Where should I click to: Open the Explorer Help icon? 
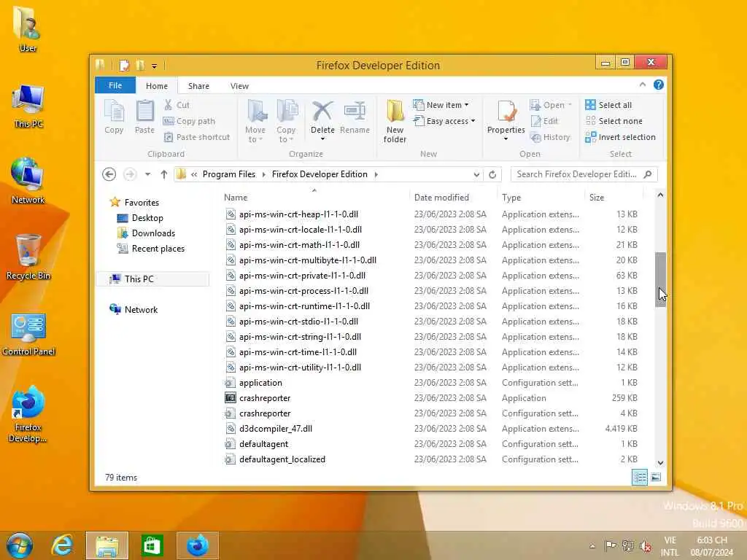(659, 85)
